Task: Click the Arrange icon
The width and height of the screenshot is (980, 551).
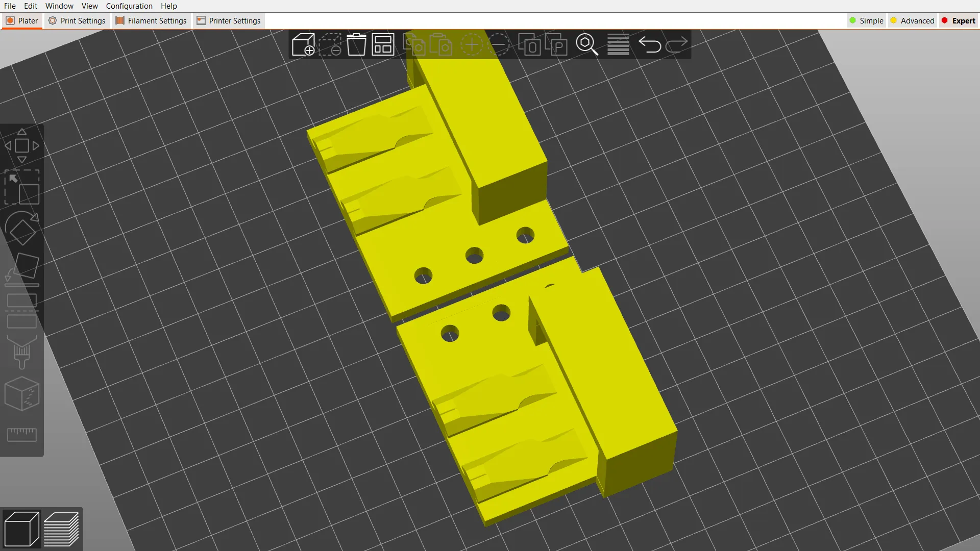Action: 383,45
